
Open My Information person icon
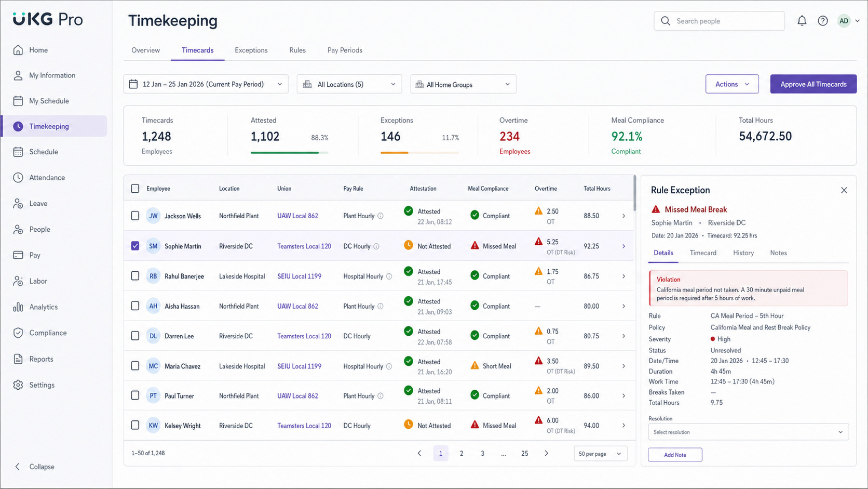click(x=18, y=75)
